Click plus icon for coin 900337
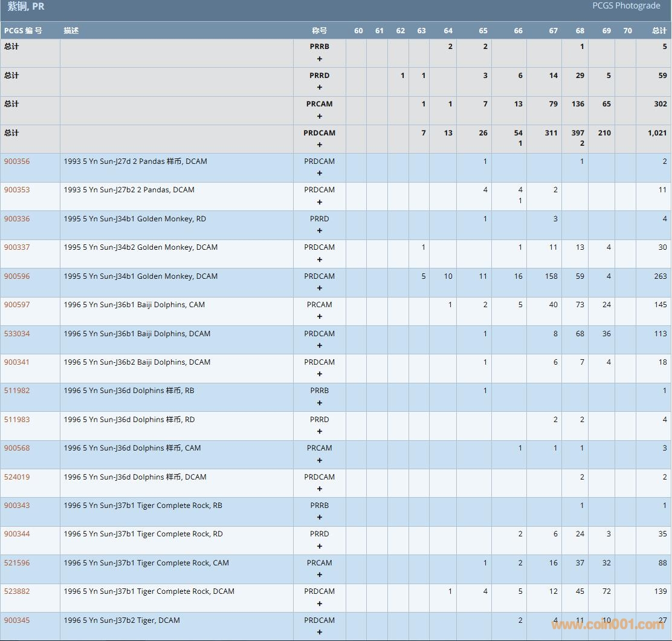The image size is (672, 641). click(320, 259)
